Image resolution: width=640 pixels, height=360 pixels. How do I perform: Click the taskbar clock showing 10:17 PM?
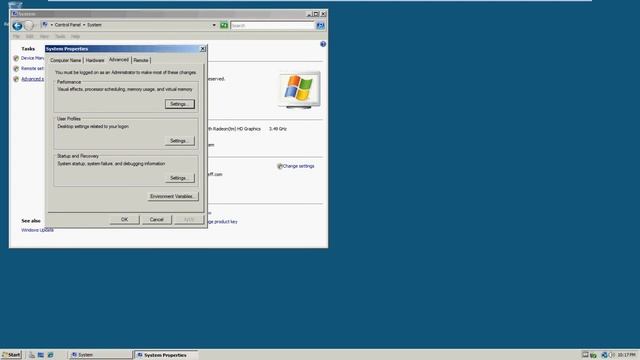(x=627, y=355)
